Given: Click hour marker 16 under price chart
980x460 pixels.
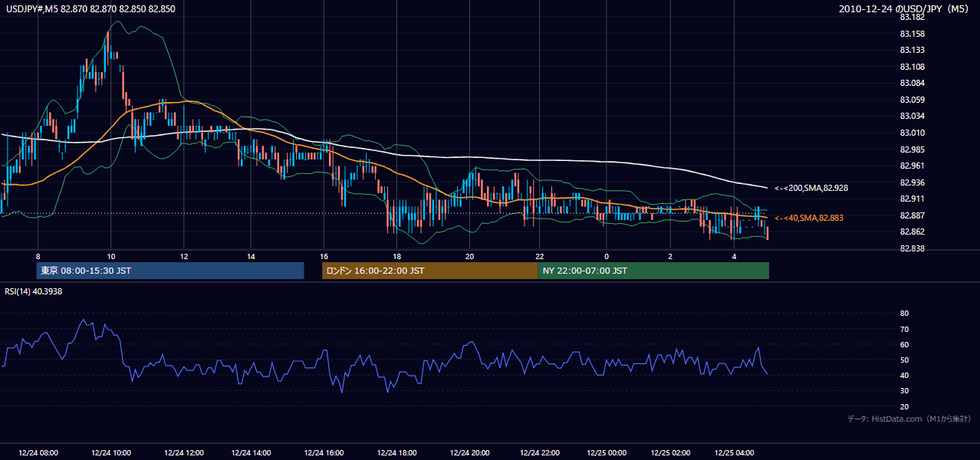Looking at the screenshot, I should pos(324,256).
